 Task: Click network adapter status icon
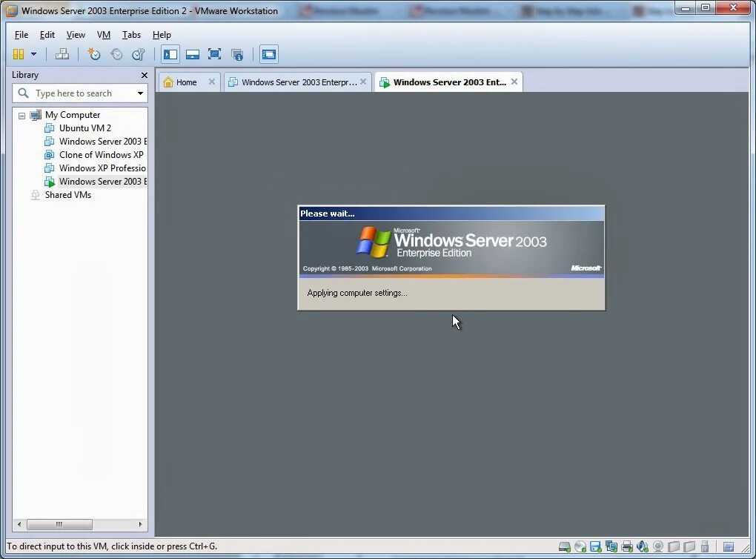point(611,546)
